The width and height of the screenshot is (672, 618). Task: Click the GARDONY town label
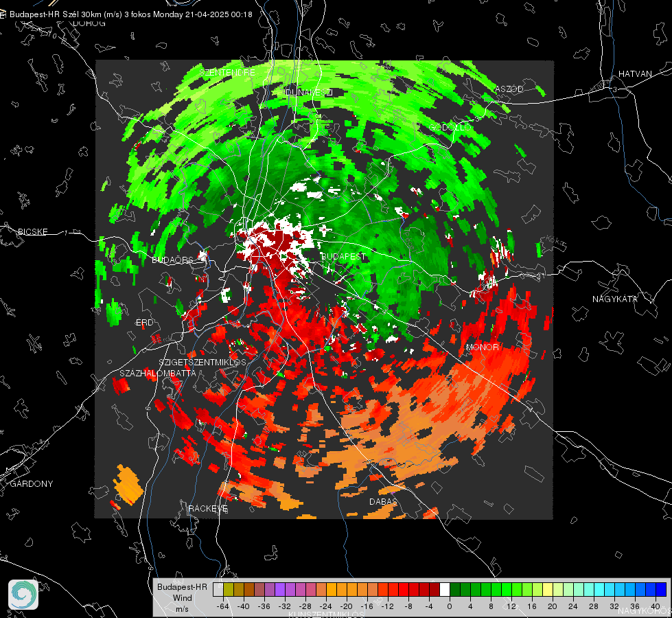32,484
